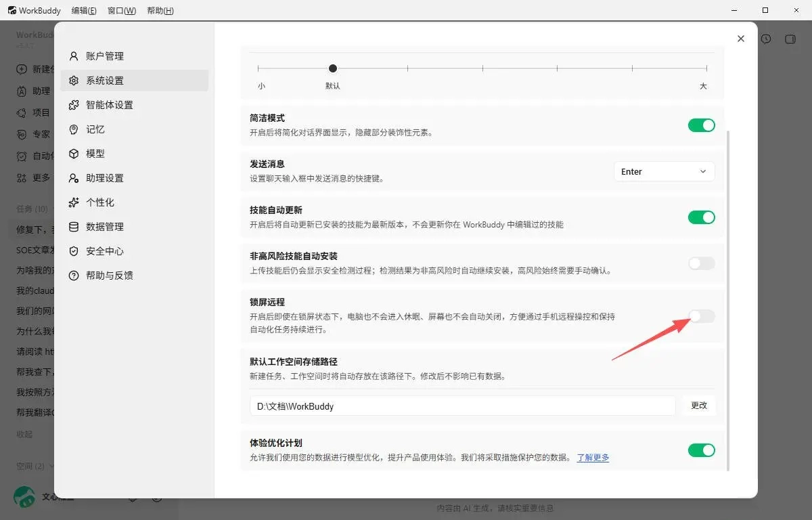Open the 编辑(E) menu

pos(84,10)
